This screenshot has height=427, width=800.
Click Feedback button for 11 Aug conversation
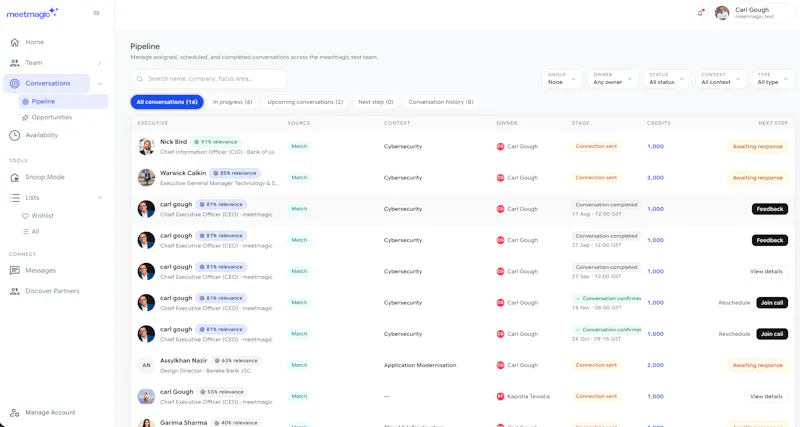click(769, 209)
